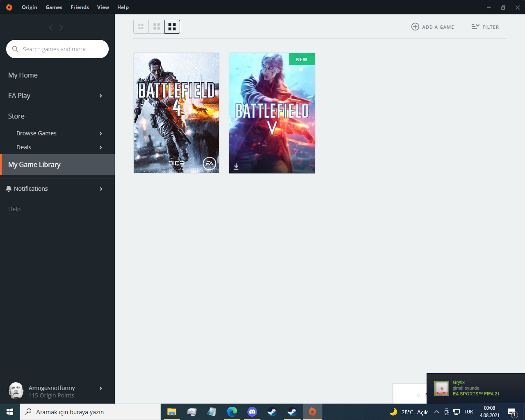Screen dimensions: 525x420
Task: Click the search magnifier icon
Action: [x=15, y=49]
